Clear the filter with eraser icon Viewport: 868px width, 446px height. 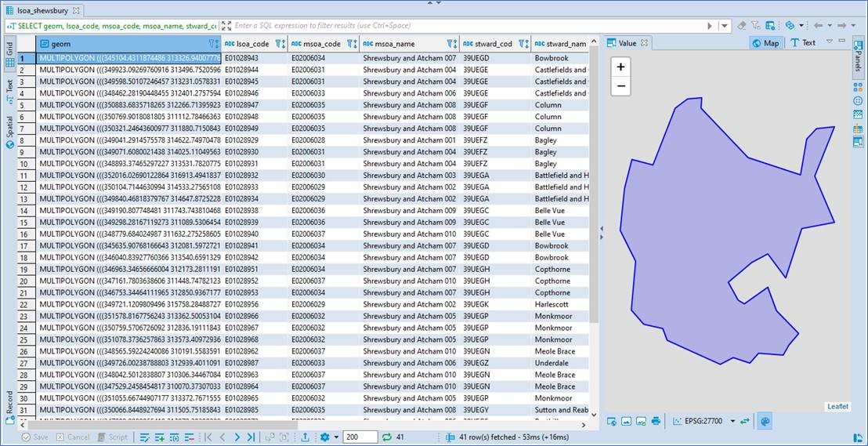point(742,26)
